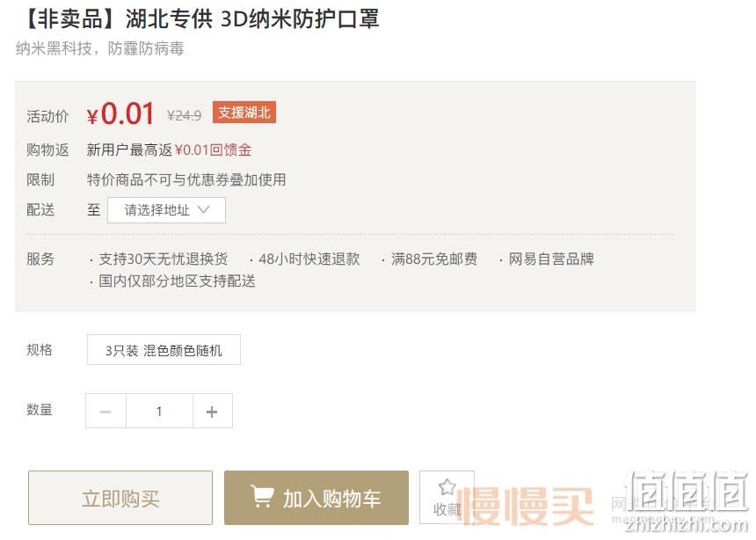Click 48小时快速退款 service item
Viewport: 756px width, 540px height.
tap(309, 259)
